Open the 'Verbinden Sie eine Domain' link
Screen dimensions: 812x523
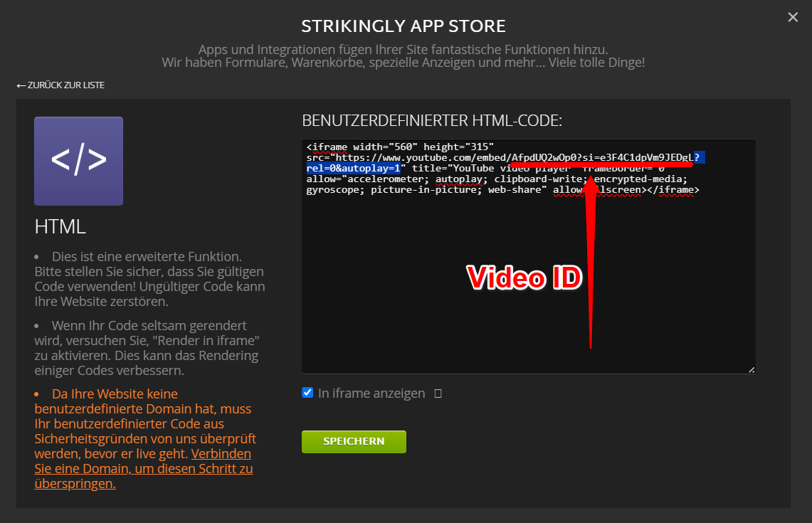click(x=144, y=469)
